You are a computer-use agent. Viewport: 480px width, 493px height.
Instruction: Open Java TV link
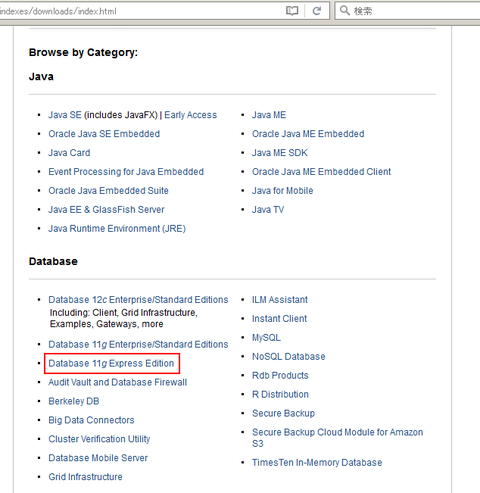pos(268,210)
